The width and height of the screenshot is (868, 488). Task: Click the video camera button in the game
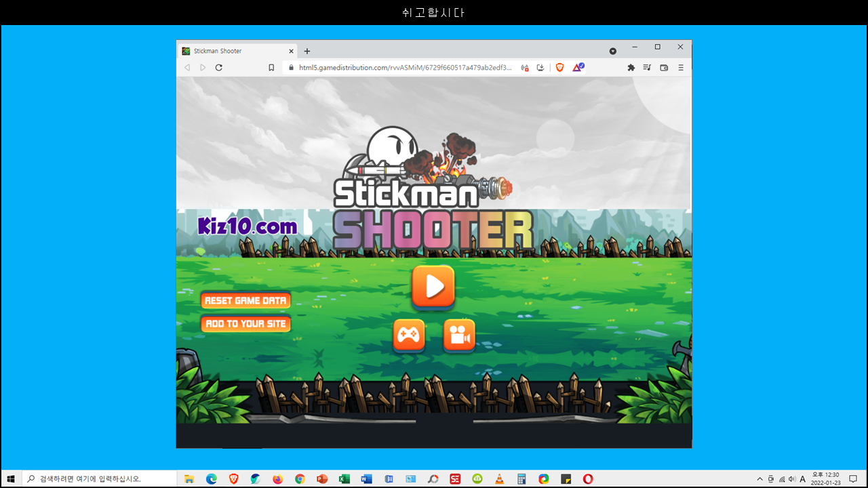coord(459,335)
